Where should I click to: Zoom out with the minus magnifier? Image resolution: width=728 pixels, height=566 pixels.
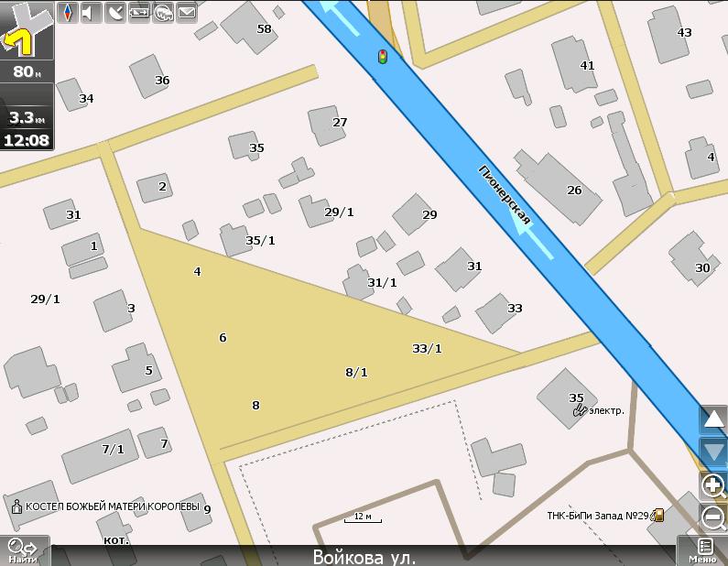point(713,517)
